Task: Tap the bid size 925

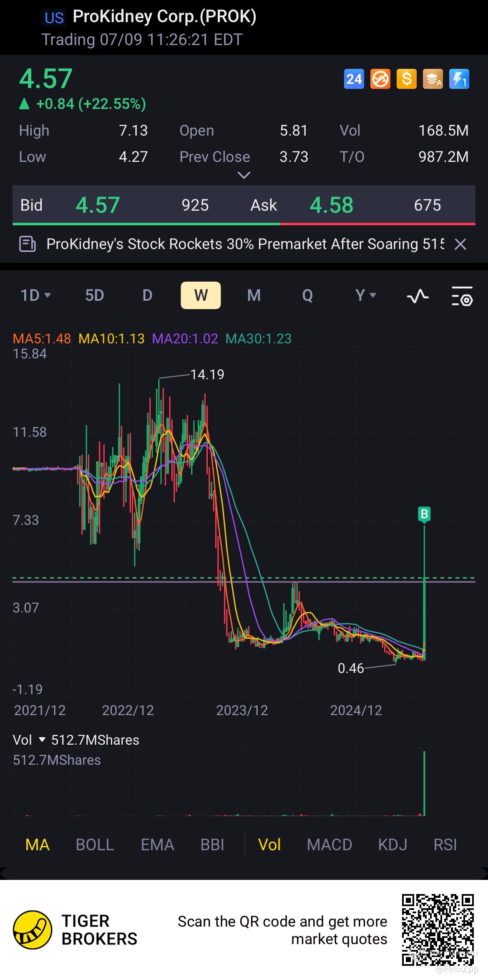Action: pos(195,205)
